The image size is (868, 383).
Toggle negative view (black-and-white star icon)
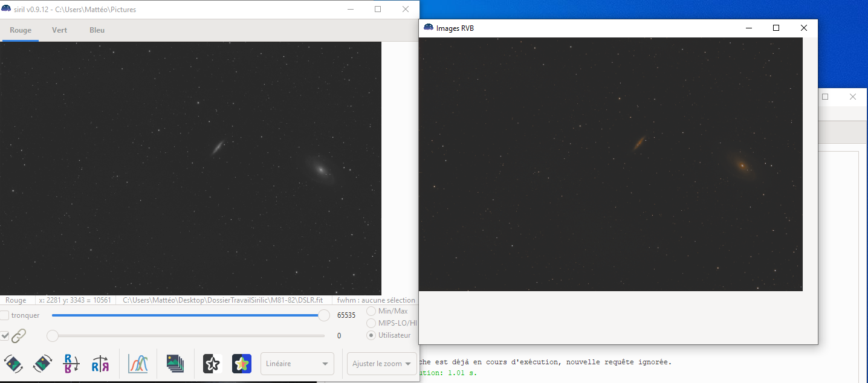click(x=212, y=364)
